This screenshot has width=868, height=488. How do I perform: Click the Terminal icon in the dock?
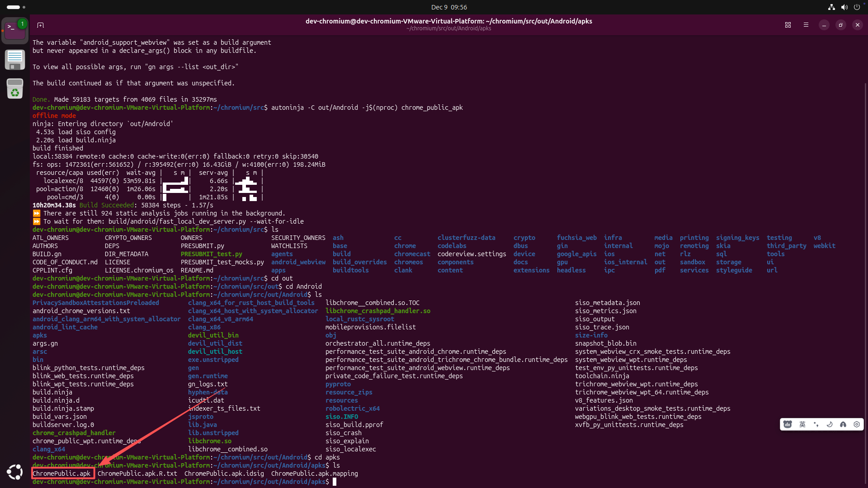pos(14,31)
